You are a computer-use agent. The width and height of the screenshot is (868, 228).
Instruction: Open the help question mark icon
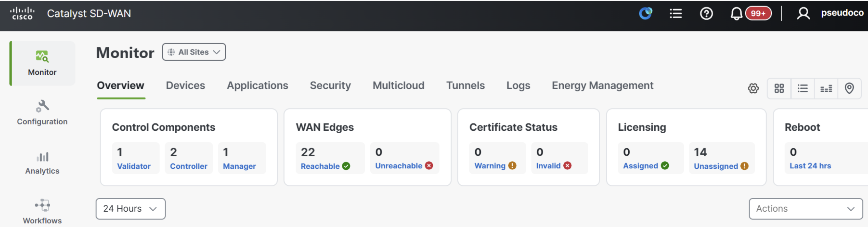706,13
